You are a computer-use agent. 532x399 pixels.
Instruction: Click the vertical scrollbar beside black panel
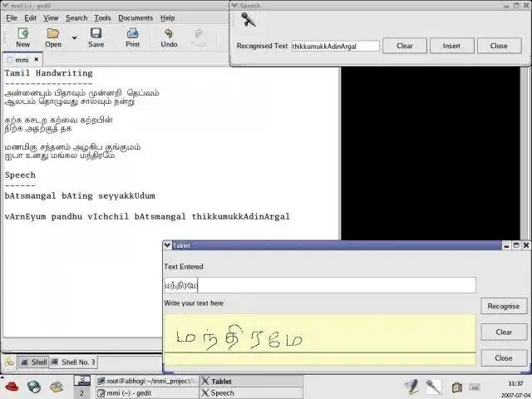tap(525, 153)
